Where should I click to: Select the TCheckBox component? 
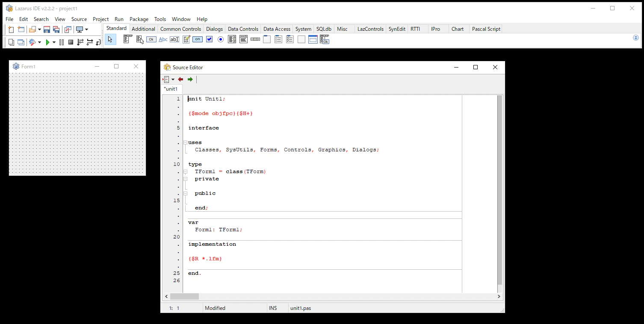tap(209, 39)
